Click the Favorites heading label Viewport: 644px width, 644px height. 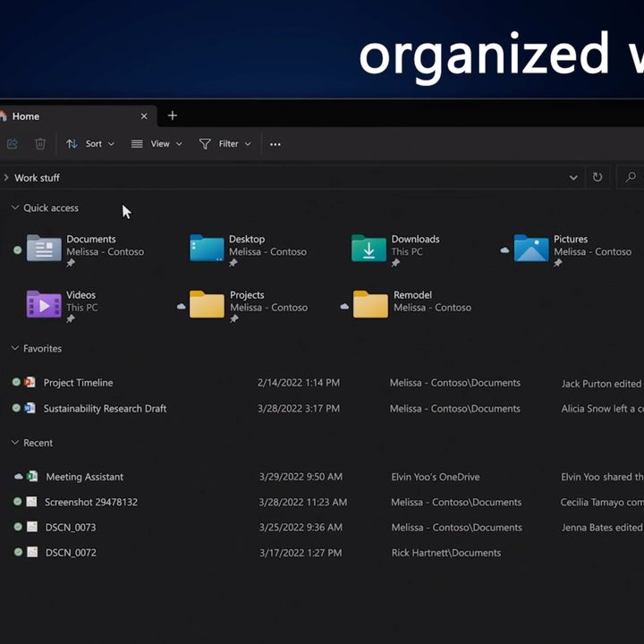42,348
